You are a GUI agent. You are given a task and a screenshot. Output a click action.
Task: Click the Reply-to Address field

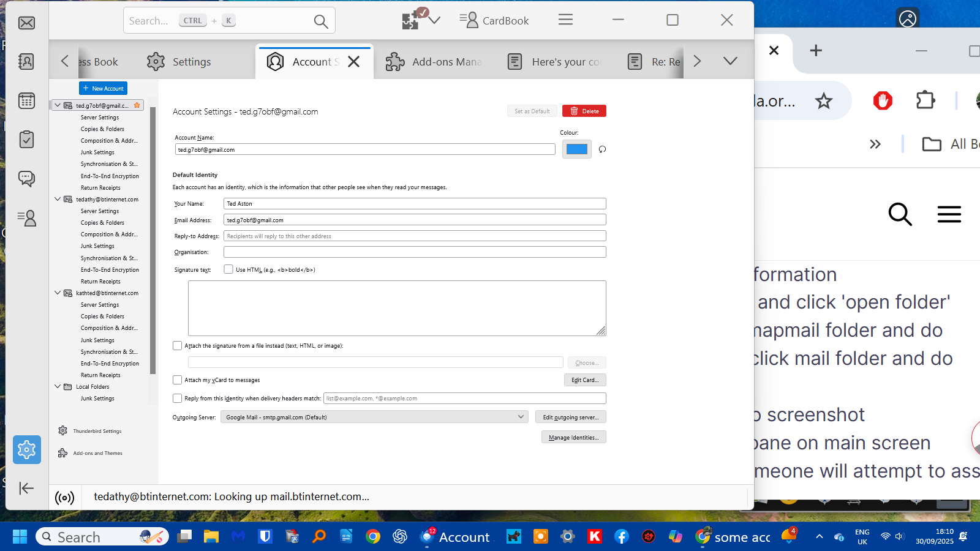(x=414, y=236)
